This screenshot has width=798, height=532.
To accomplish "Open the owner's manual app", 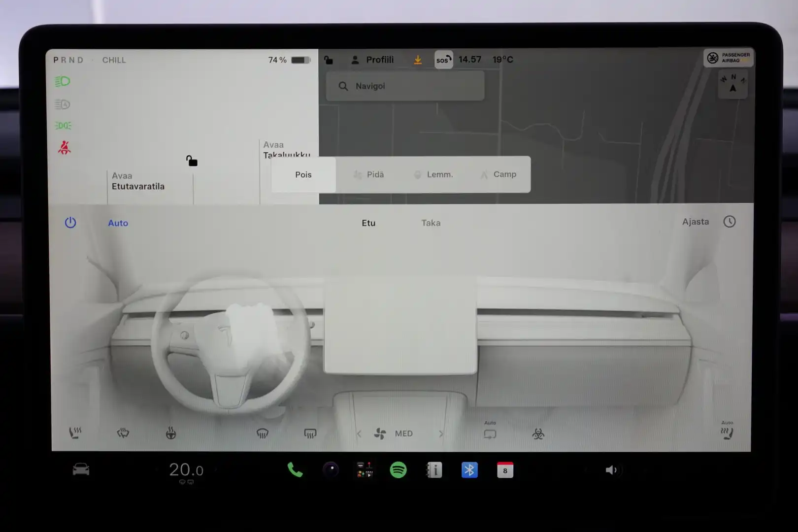I will pos(434,470).
